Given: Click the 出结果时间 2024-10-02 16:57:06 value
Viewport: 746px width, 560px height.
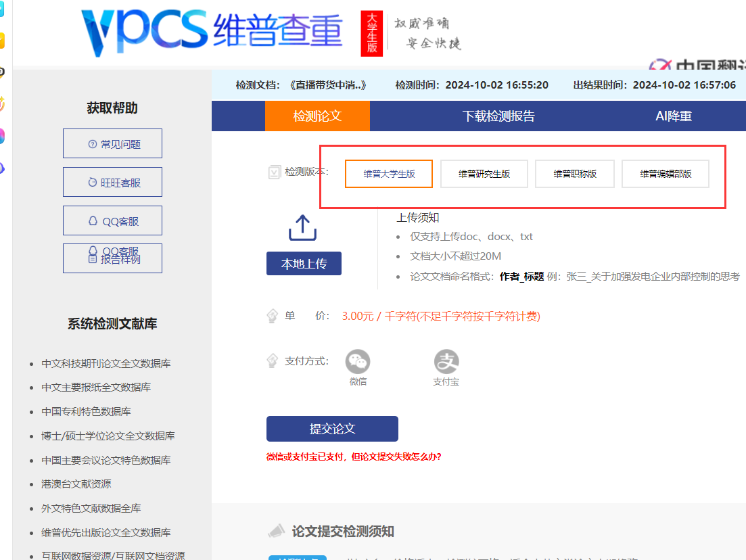Looking at the screenshot, I should (x=684, y=85).
